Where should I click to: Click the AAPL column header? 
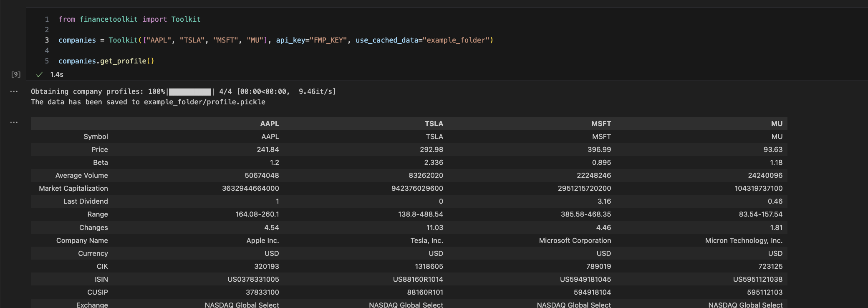click(x=270, y=124)
